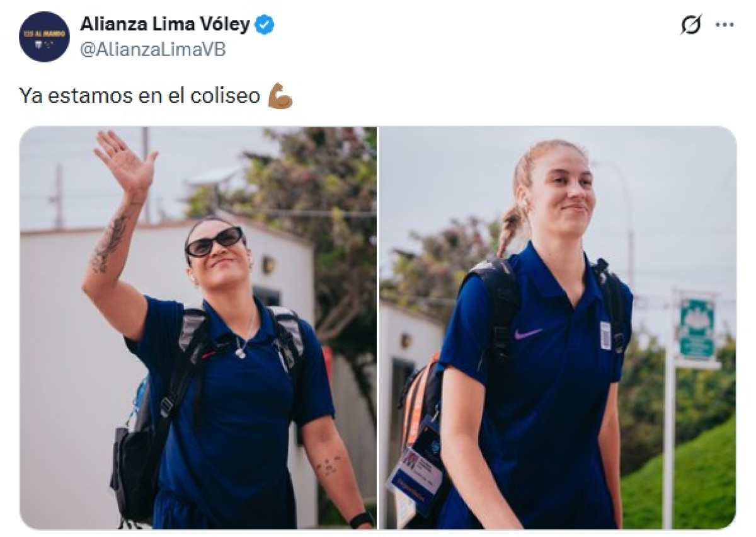Open the Alianza Lima Vóley profile avatar
Viewport: 756px width, 537px height.
[44, 37]
